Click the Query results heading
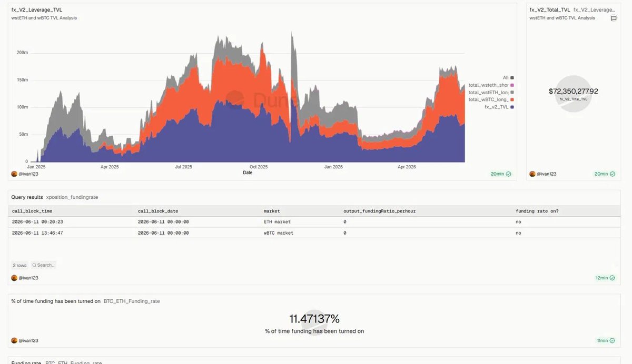 (27, 197)
